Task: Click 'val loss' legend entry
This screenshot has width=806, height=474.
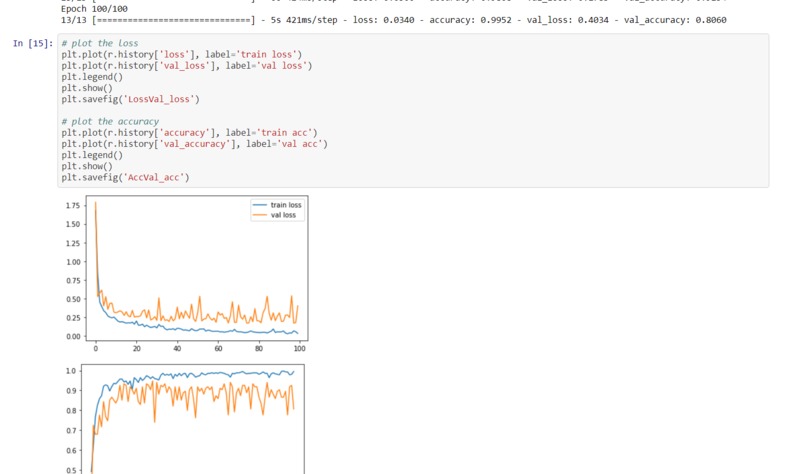Action: [274, 215]
